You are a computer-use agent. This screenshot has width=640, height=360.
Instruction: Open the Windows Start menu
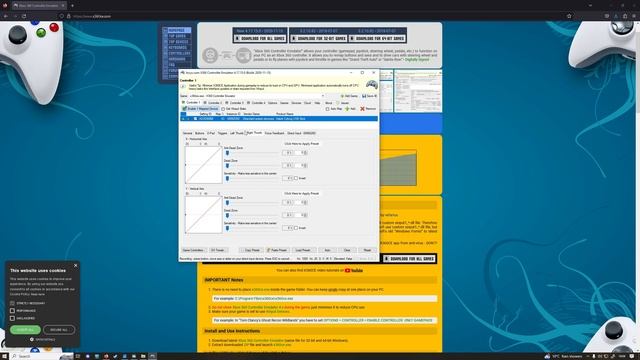click(4, 356)
